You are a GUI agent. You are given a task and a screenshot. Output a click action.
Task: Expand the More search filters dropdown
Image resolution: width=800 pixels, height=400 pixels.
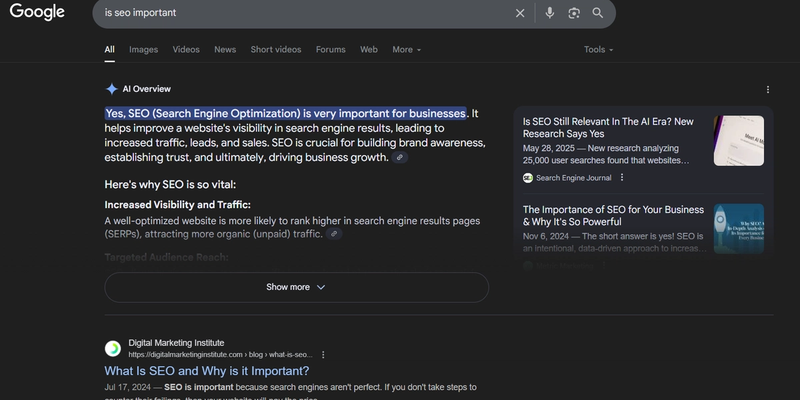pyautogui.click(x=407, y=49)
